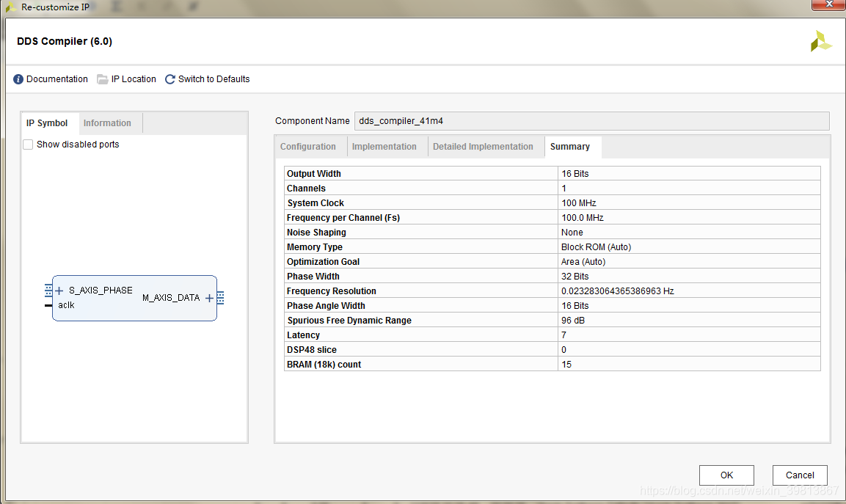
Task: Expand the S_AXIS_PHASE port plus sign
Action: [59, 291]
